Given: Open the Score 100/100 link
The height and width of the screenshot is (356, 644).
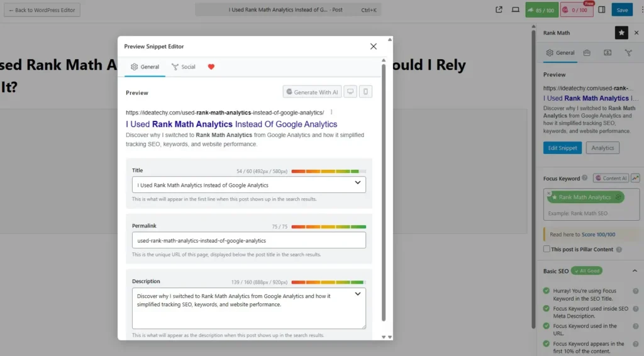Looking at the screenshot, I should 598,235.
